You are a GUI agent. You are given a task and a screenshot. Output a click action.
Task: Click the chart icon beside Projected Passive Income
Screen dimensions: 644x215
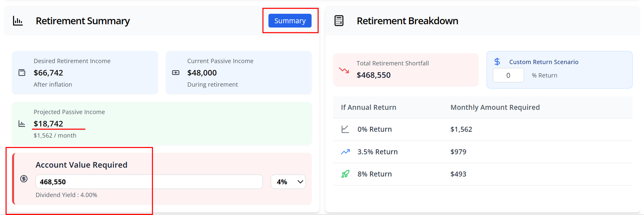click(x=22, y=124)
